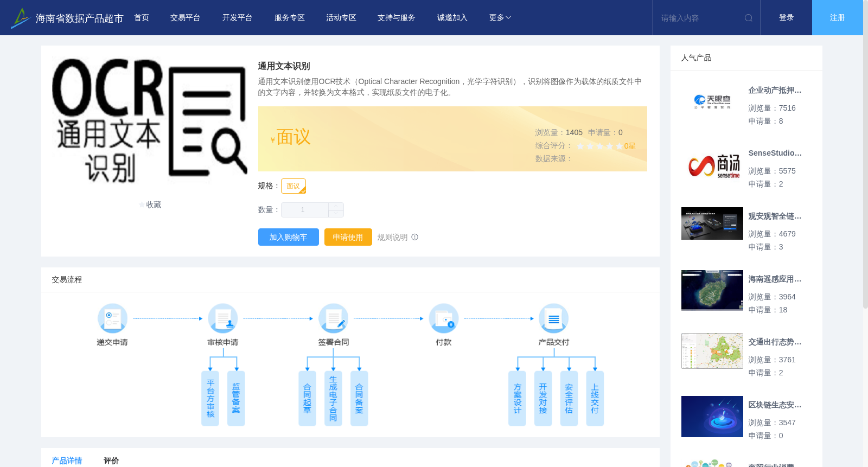Click 申请使用 button
The image size is (868, 467).
pos(348,237)
